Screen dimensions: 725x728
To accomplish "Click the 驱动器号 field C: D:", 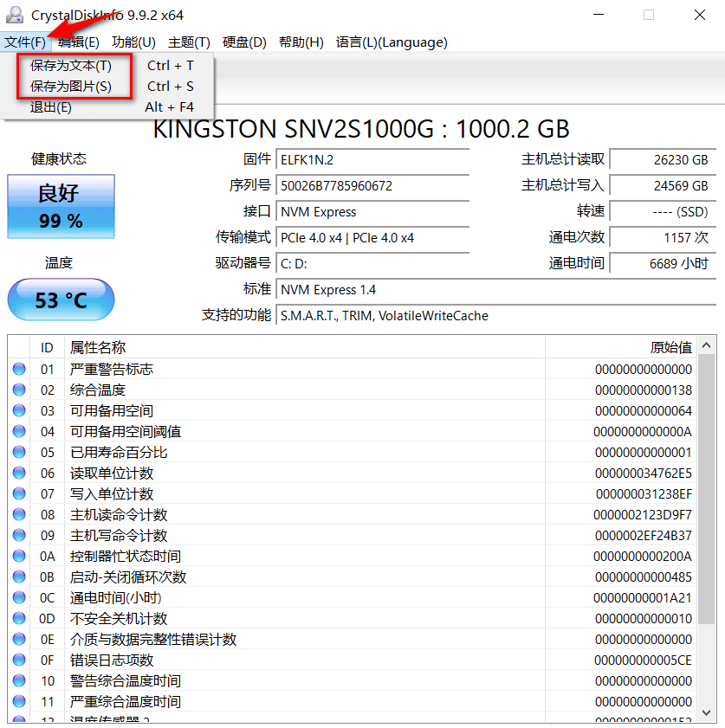I will (372, 264).
